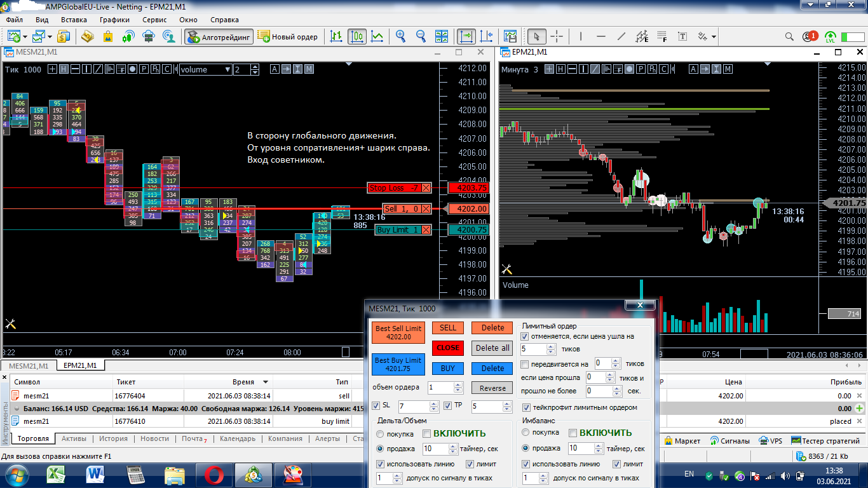Switch to the История terminal tab
This screenshot has height=488, width=868.
(113, 439)
